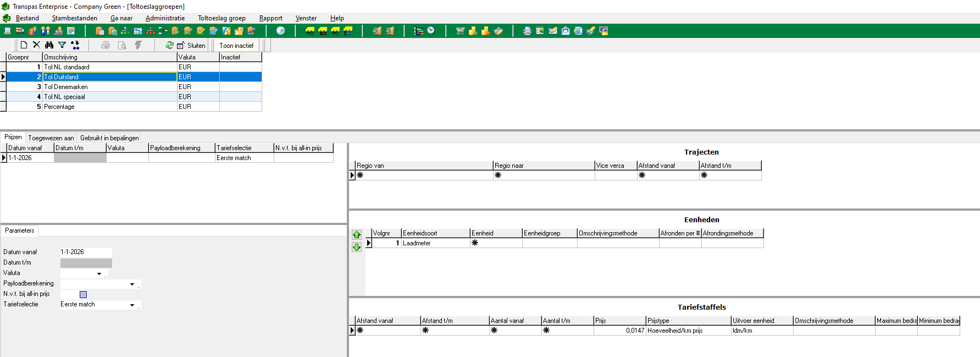Toggle N.v.t. bij all-in prijs checkbox
Screen dimensions: 980x357
click(84, 294)
